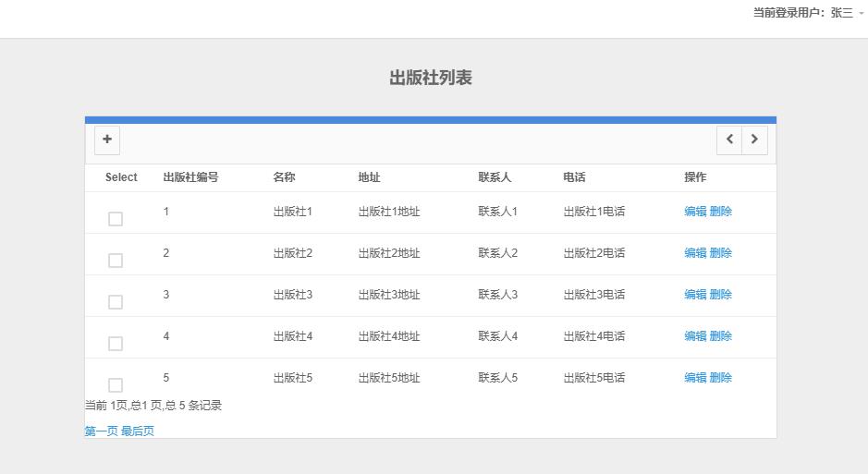
Task: Edit 出版社3 via 编辑 link
Action: pyautogui.click(x=695, y=295)
